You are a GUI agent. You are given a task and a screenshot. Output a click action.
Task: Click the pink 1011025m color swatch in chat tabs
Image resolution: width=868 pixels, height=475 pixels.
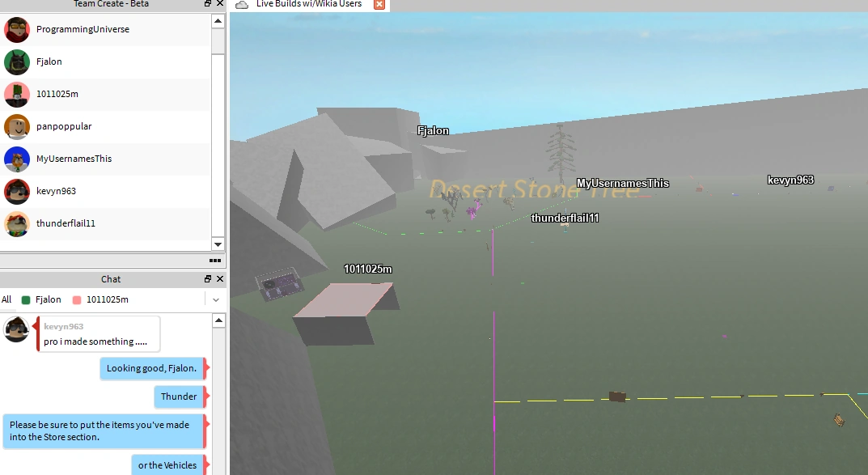click(x=77, y=300)
